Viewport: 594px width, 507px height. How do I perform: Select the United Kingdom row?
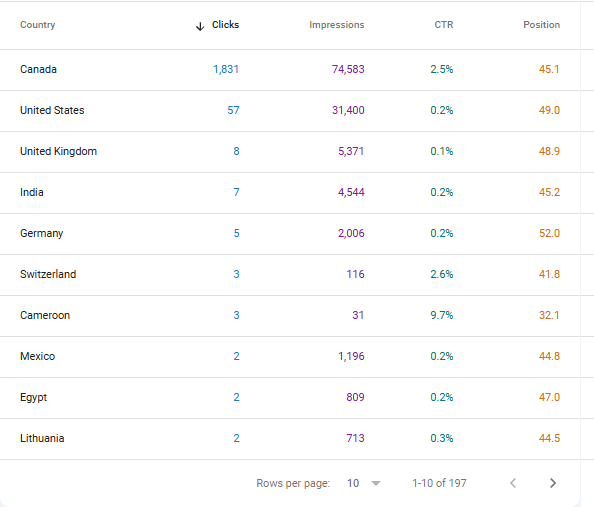[x=290, y=152]
